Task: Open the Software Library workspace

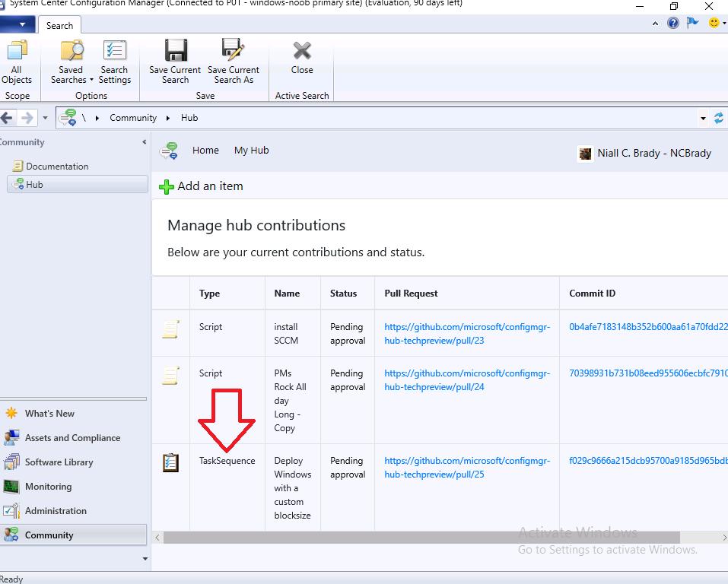Action: coord(48,462)
